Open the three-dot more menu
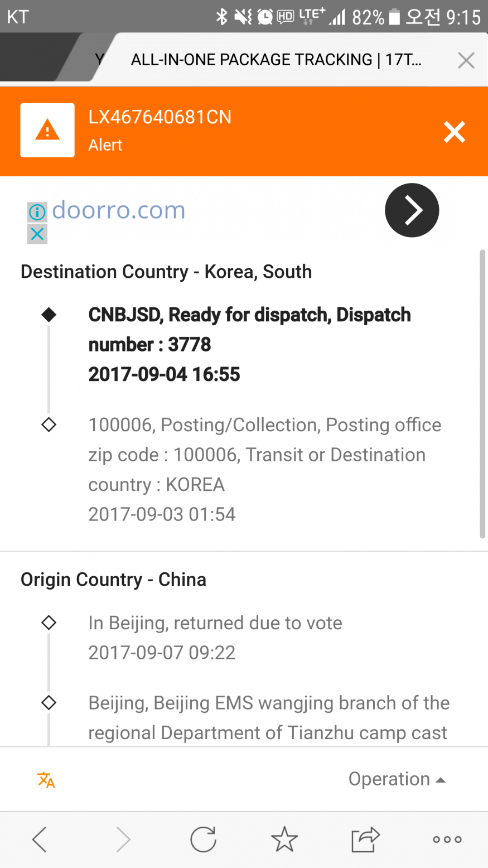Viewport: 488px width, 868px height. point(447,839)
